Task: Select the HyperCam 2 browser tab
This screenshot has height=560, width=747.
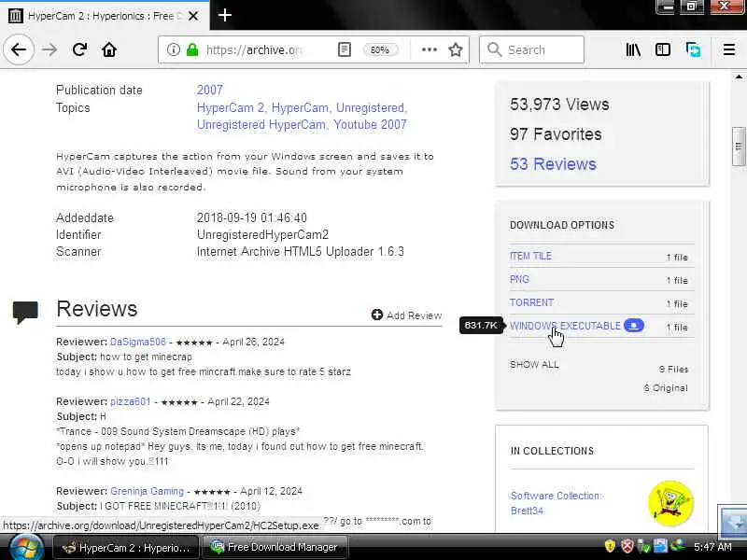Action: [105, 16]
